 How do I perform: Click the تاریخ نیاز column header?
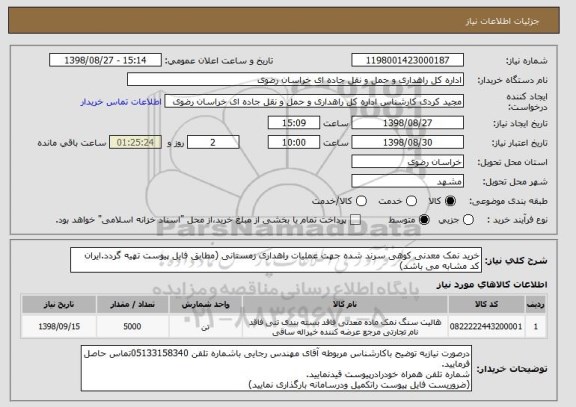point(59,305)
